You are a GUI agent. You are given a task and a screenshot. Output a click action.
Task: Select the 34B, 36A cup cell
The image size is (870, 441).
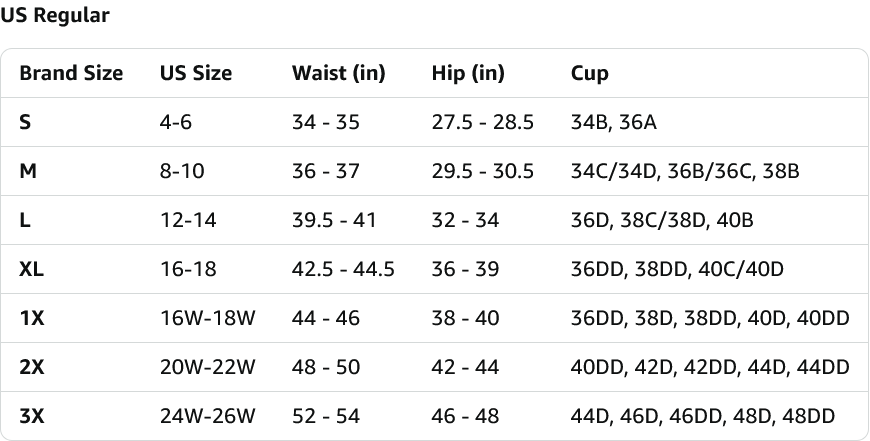pos(614,122)
